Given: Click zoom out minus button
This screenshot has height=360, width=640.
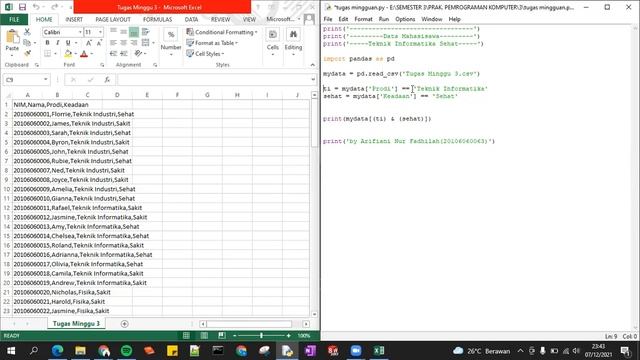Looking at the screenshot, I should click(234, 336).
